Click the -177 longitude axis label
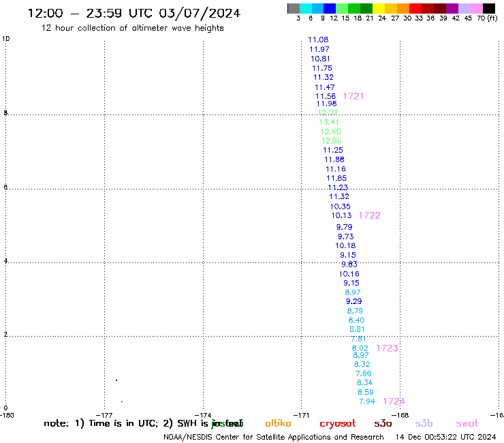Screen dimensions: 504x443 pos(104,415)
